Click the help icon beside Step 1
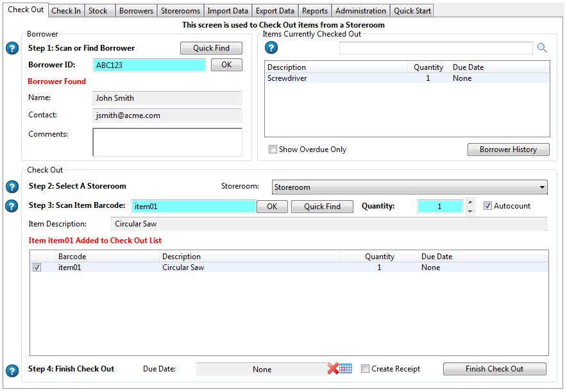The height and width of the screenshot is (392, 567). [x=12, y=49]
